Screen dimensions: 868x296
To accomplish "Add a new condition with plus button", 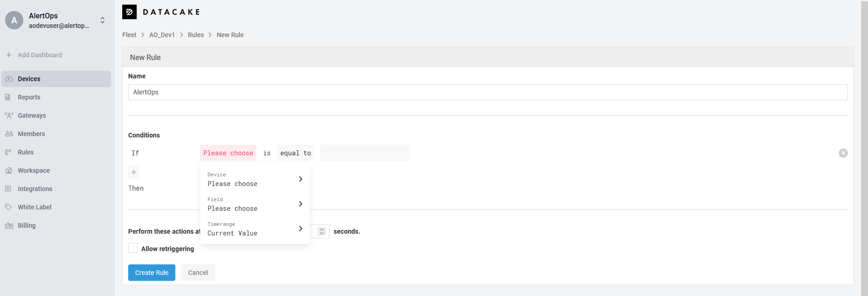I will coord(134,172).
